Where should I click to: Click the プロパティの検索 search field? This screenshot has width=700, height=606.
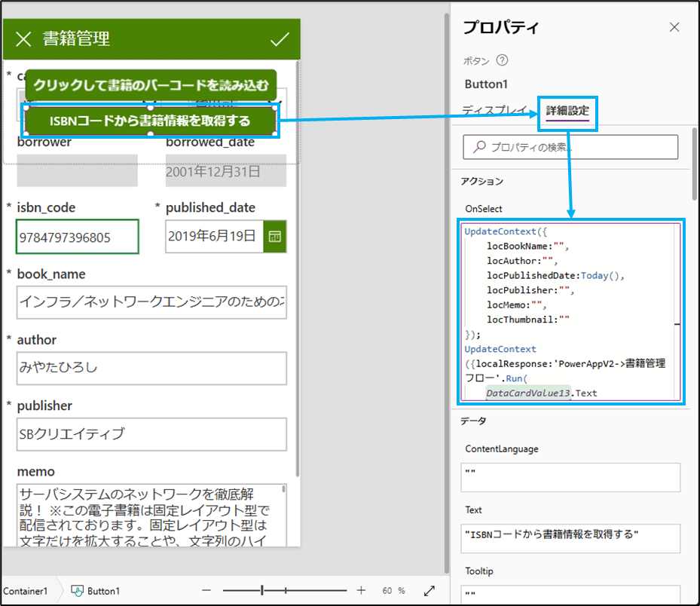tap(570, 147)
